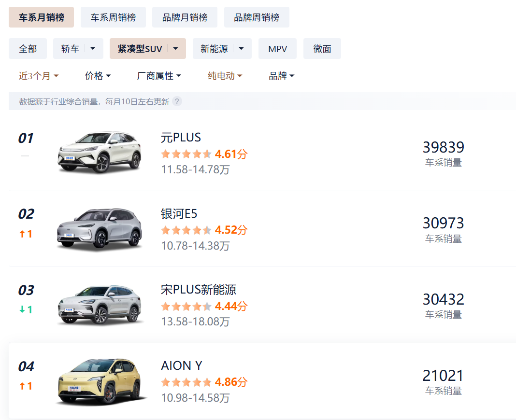
Task: Open the 元PLUS model link
Action: point(181,138)
